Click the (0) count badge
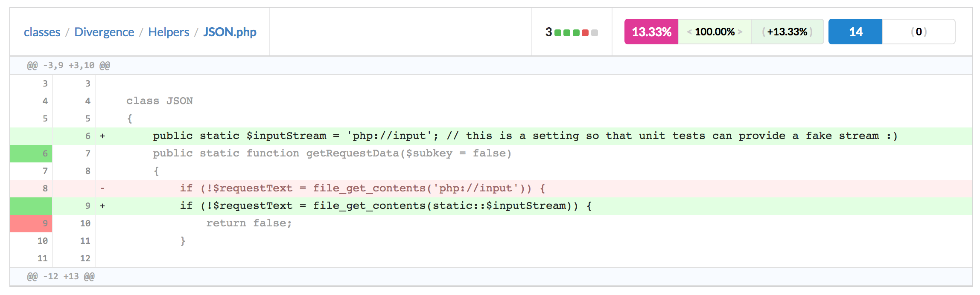This screenshot has width=980, height=295. coord(919,32)
